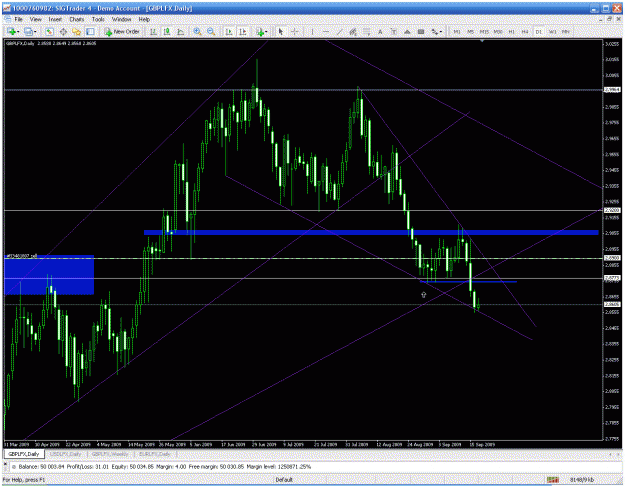Click the sell order label on chart

click(22, 256)
